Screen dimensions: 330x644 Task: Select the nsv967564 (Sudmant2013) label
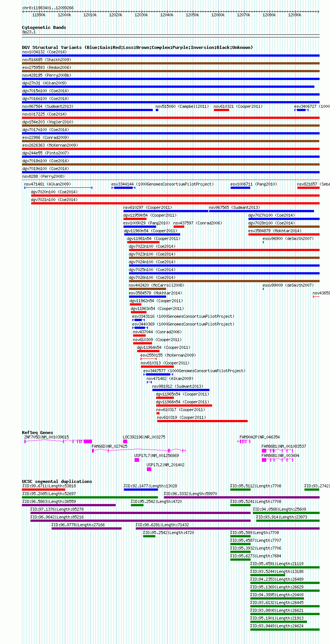click(x=48, y=106)
